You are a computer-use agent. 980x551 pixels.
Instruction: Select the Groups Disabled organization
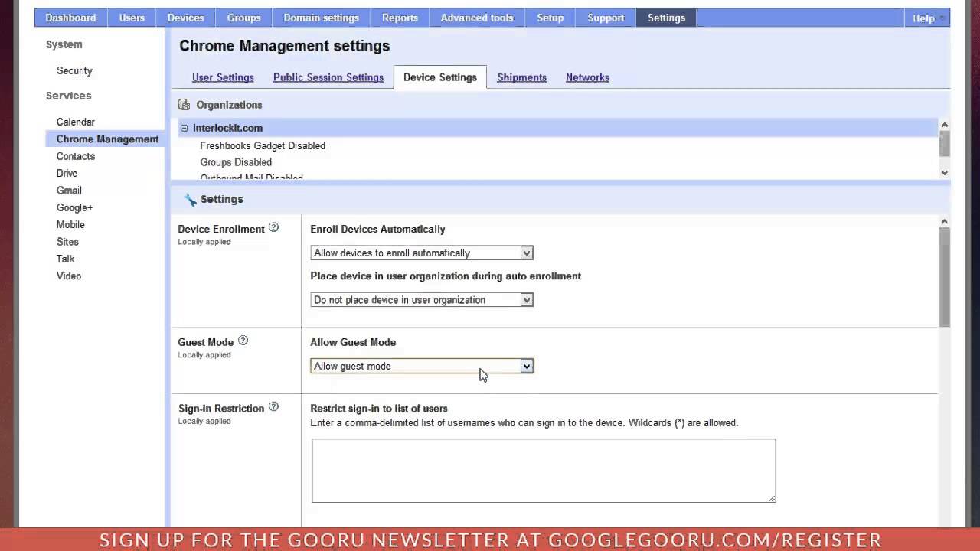point(236,162)
